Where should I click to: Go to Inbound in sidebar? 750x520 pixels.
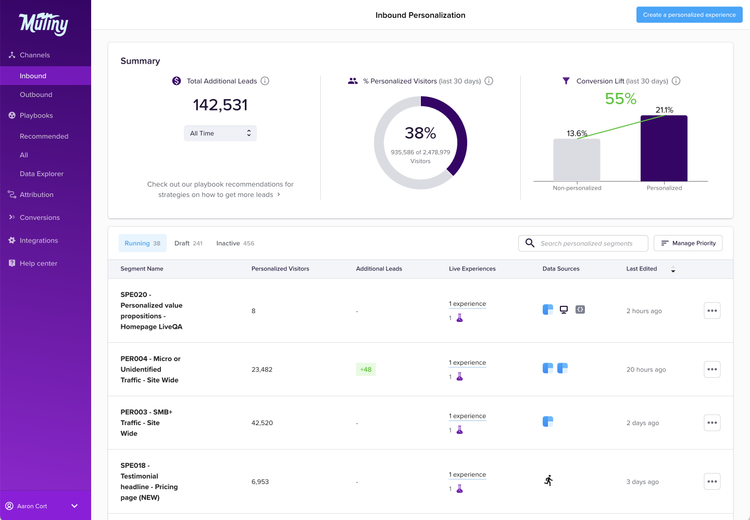(45, 76)
